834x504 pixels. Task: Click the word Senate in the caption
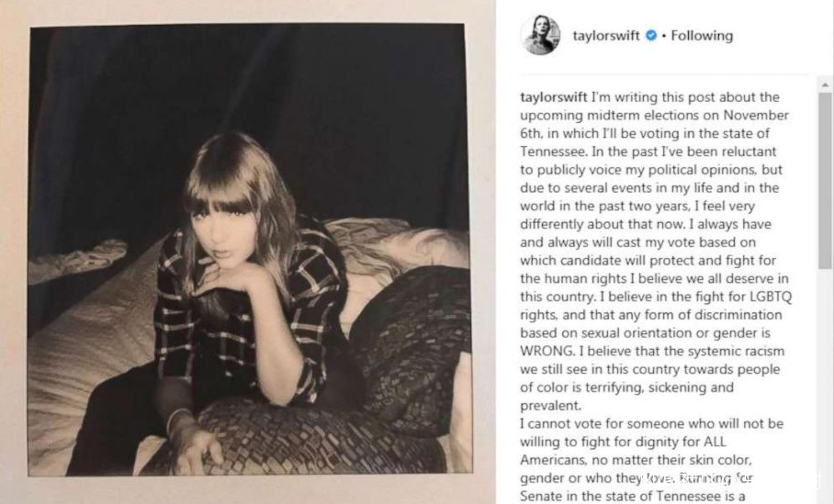tap(537, 496)
